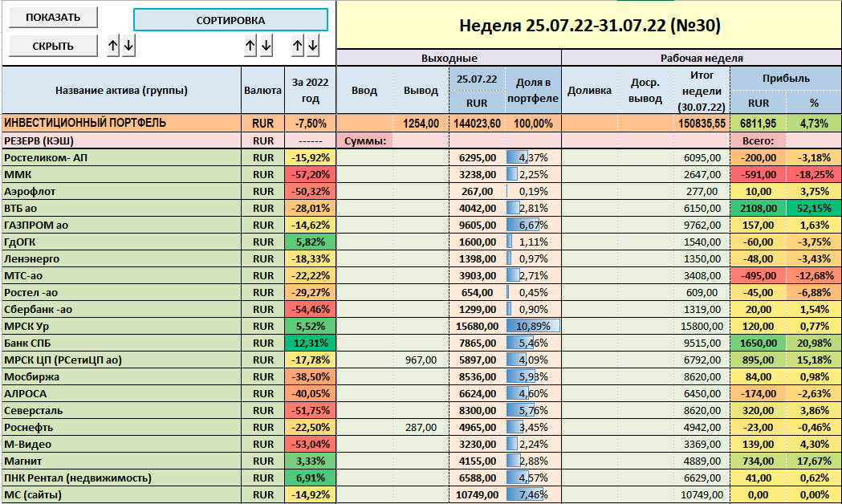Screen dimensions: 842x504
Task: Select the Роснефть withdrawal cell '287,00'
Action: pyautogui.click(x=421, y=427)
